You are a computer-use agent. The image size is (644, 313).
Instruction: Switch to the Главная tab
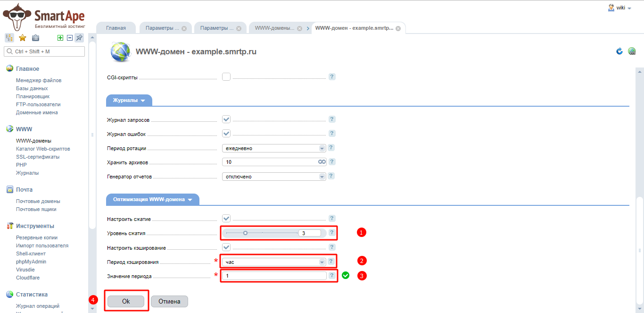click(116, 28)
